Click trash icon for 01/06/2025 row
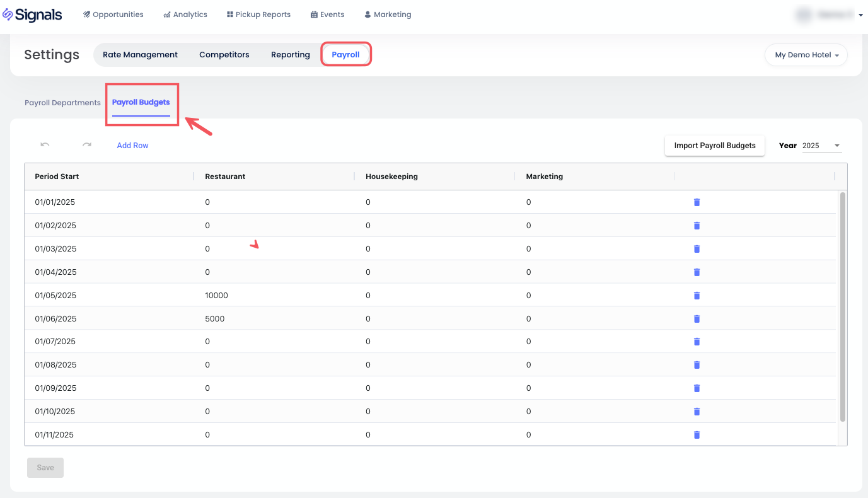The image size is (868, 498). coord(697,319)
